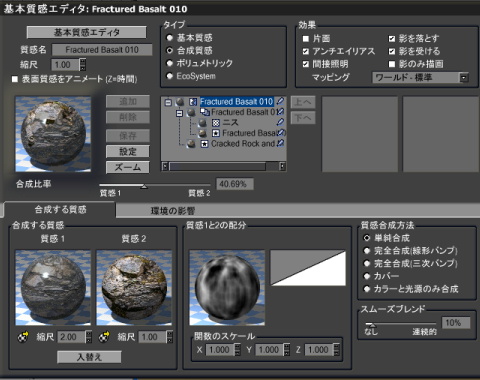This screenshot has width=480, height=380.
Task: Click the star type icon beside Cracked Rock and
Action: tap(205, 144)
